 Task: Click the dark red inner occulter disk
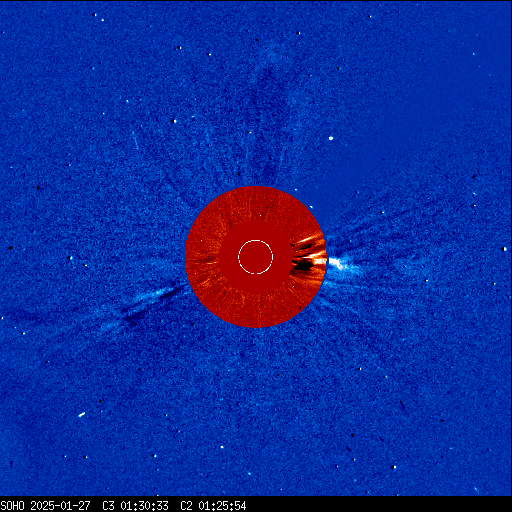point(255,257)
